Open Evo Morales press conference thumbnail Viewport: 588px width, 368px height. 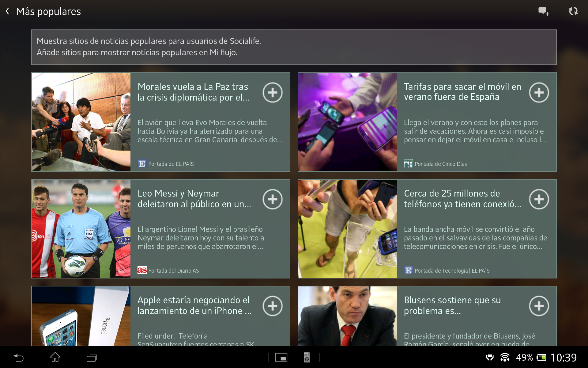tap(81, 122)
